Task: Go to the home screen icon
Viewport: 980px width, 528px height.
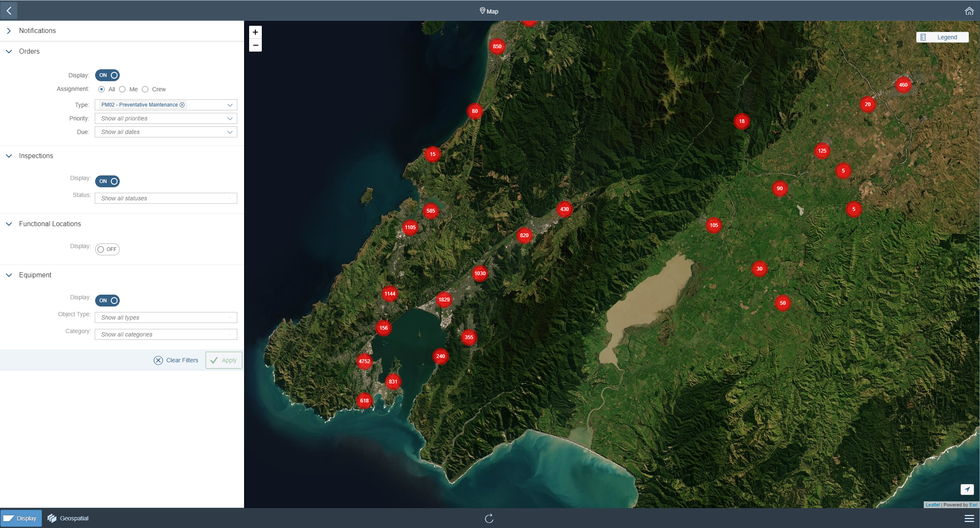Action: 969,11
